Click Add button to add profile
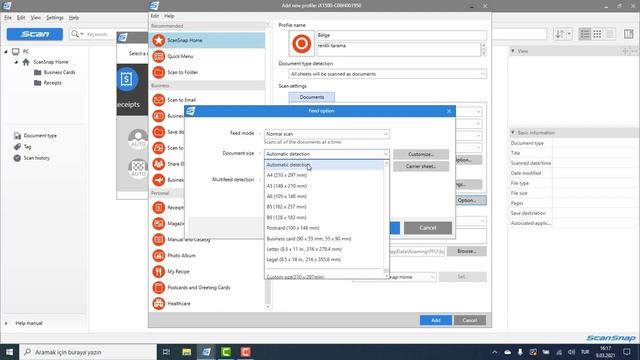Viewport: 640px width, 360px height. pyautogui.click(x=436, y=320)
